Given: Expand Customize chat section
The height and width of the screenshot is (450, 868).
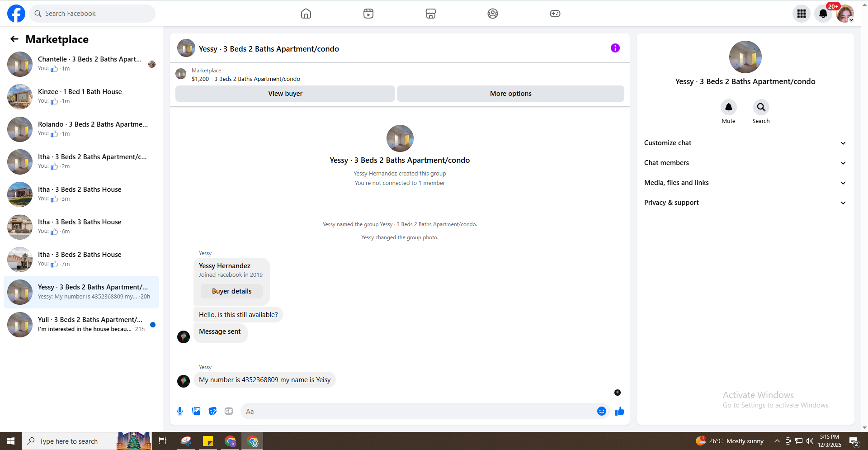Looking at the screenshot, I should 745,143.
